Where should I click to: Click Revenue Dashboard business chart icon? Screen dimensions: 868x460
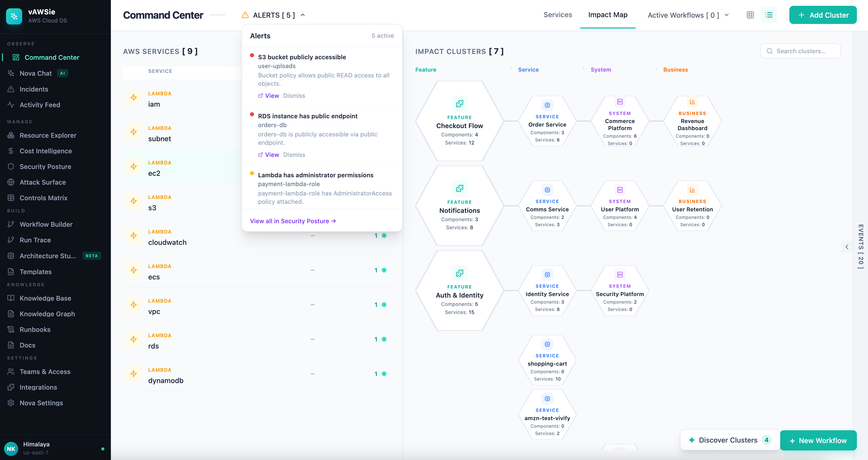pos(692,102)
